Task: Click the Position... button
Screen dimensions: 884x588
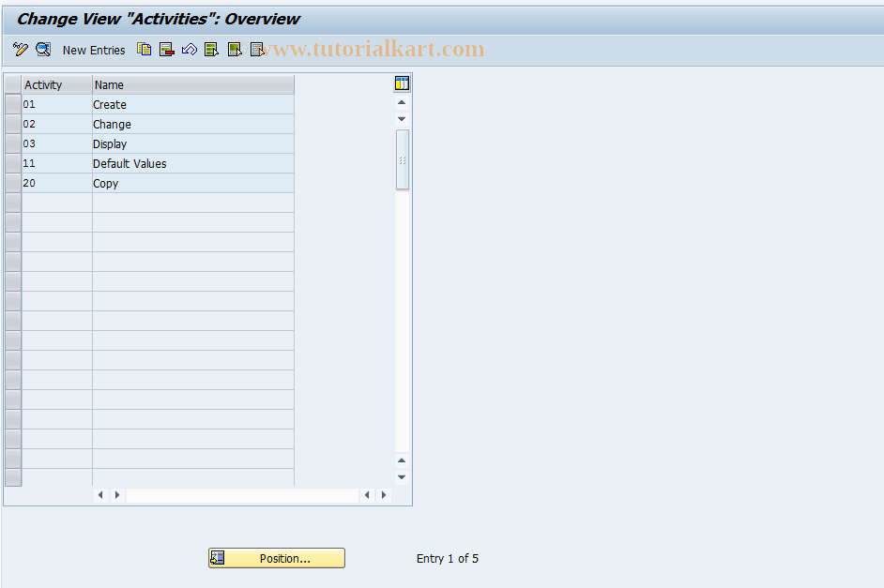Action: click(277, 558)
